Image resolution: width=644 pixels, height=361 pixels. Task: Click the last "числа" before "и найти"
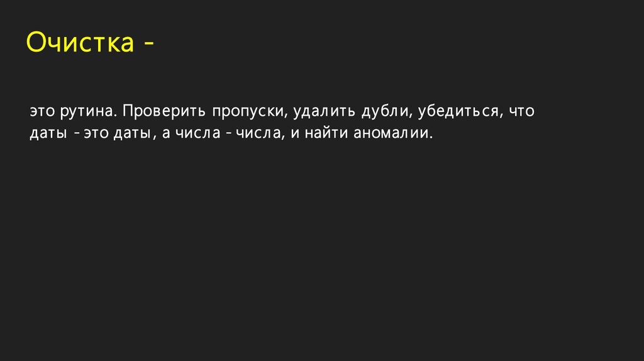258,135
